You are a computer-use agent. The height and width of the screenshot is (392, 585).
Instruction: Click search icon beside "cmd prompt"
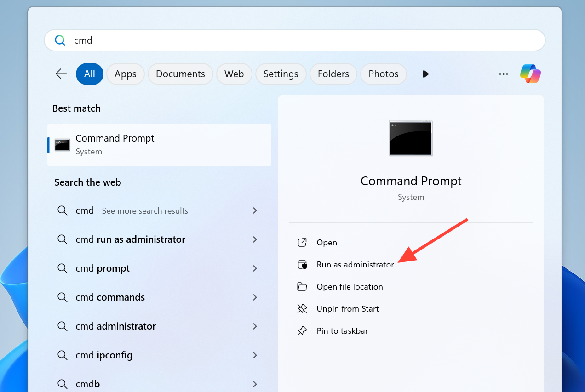[x=63, y=268]
